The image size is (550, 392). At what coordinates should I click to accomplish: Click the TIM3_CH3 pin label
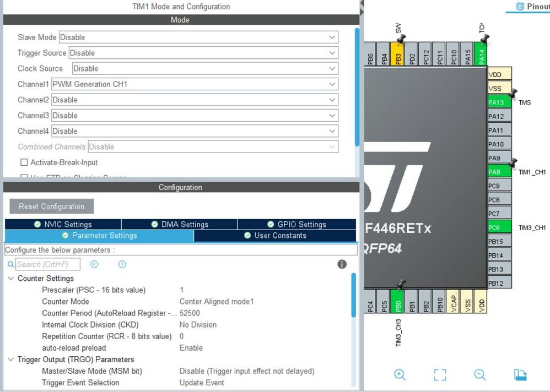click(398, 333)
